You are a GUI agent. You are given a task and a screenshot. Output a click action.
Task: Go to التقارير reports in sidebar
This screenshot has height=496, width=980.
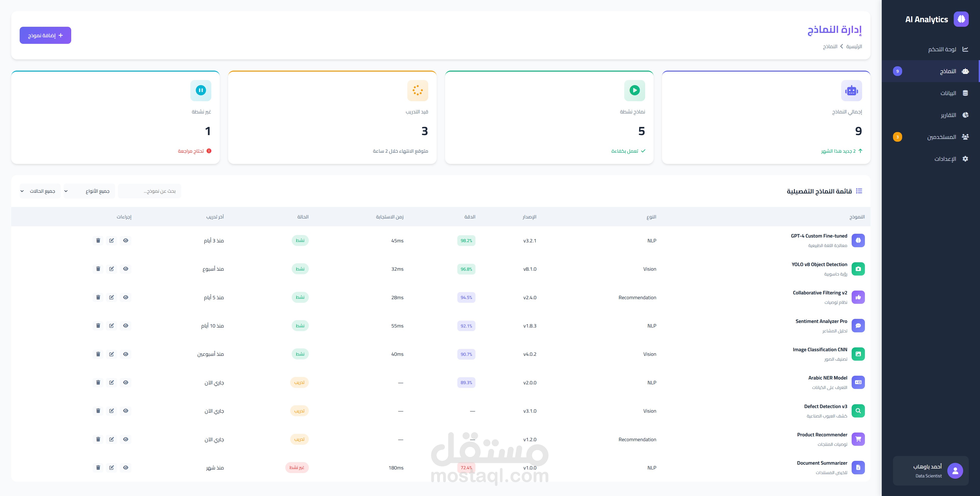tap(948, 115)
